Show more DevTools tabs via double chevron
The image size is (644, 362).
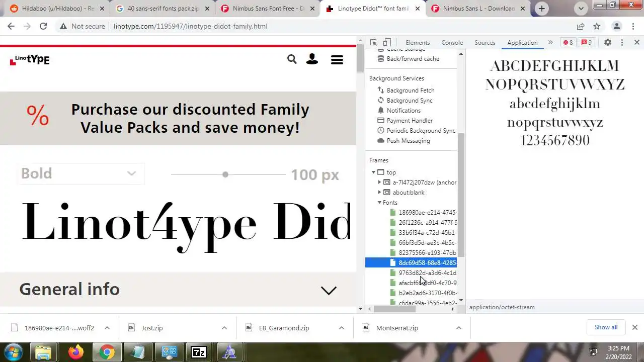coord(550,42)
